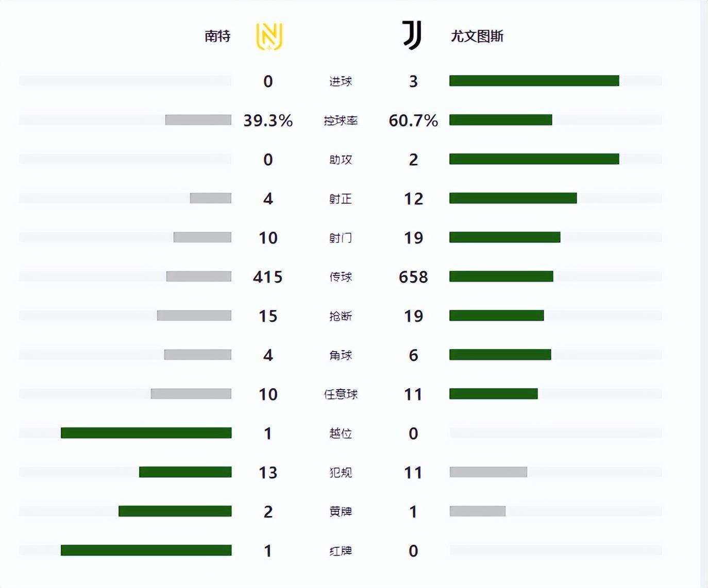Click Nantes's green 红牌 bar
The width and height of the screenshot is (708, 588).
click(146, 550)
